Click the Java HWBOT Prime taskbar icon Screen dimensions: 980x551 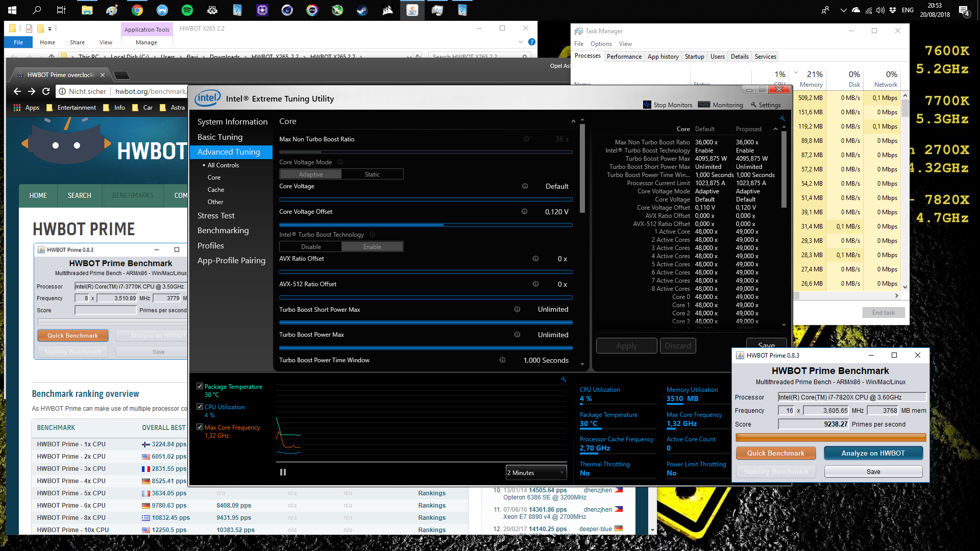[412, 10]
